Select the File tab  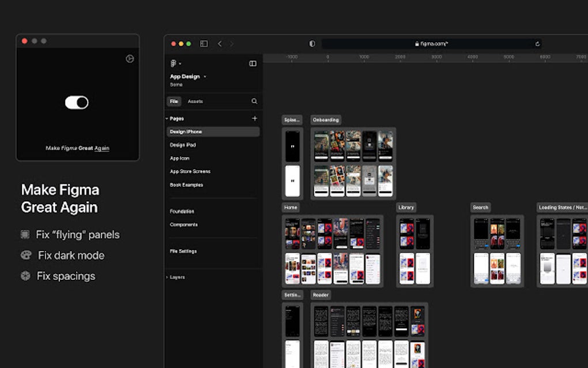tap(174, 101)
